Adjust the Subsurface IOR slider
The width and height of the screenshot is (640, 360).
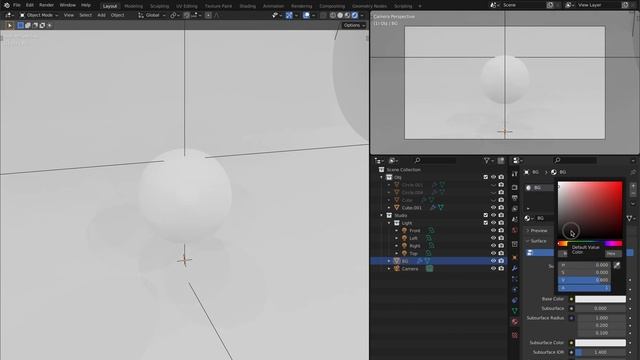(600, 352)
